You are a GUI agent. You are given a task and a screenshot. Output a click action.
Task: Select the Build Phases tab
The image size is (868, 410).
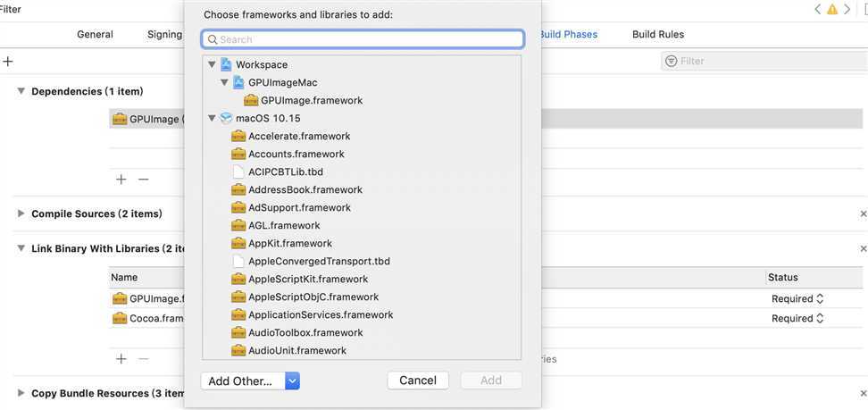pyautogui.click(x=568, y=34)
